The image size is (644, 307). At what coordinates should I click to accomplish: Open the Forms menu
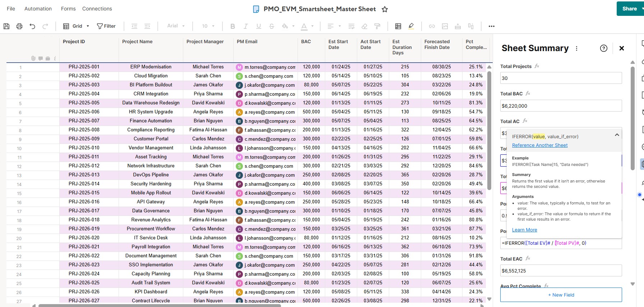[68, 9]
